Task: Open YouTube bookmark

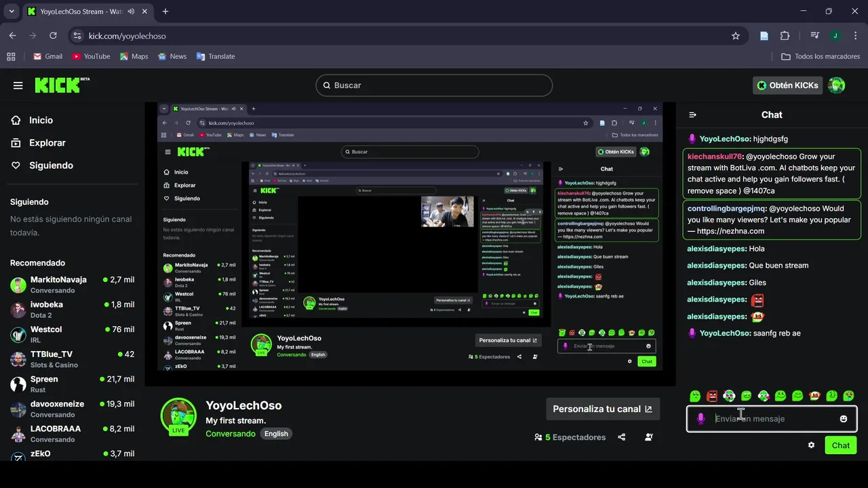Action: [x=91, y=56]
